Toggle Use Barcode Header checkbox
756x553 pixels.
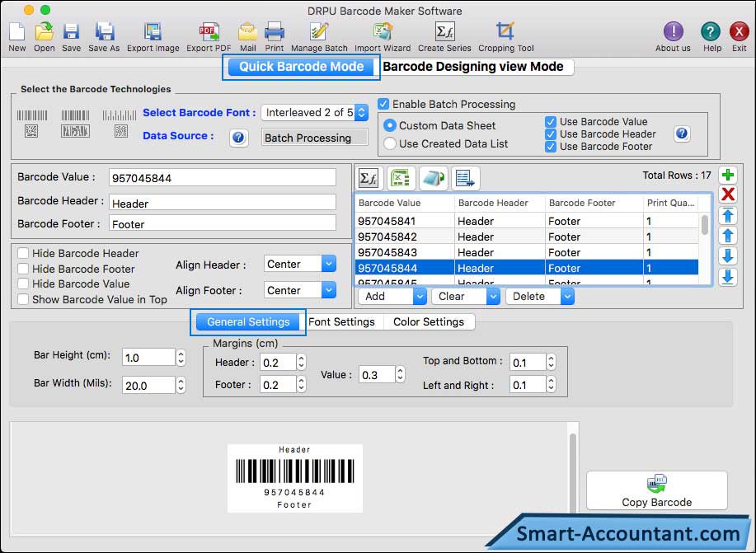[551, 134]
